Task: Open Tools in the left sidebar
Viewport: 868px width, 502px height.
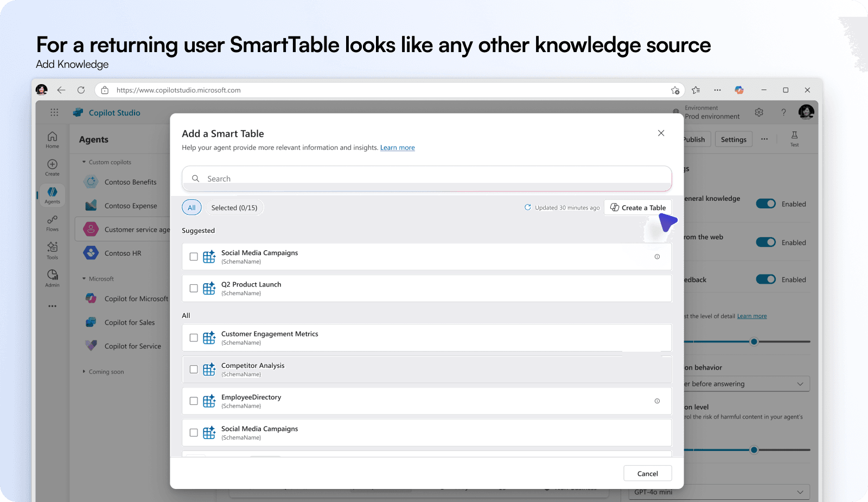Action: 52,251
